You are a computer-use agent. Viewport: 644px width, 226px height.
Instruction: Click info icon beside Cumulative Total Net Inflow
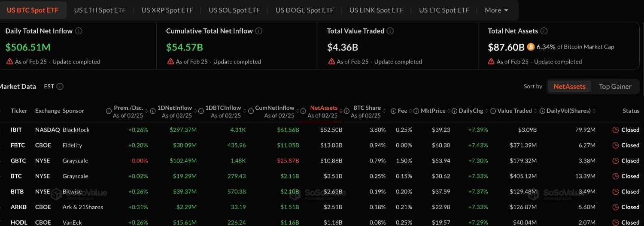coord(258,31)
